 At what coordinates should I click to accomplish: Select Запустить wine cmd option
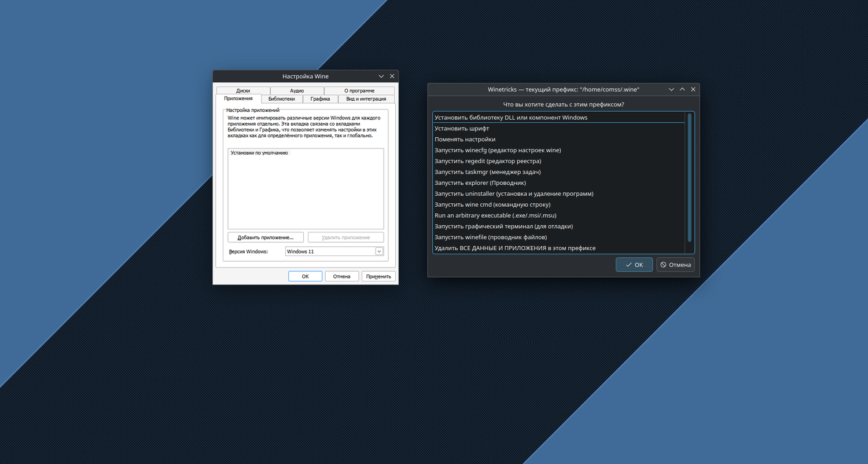pos(559,204)
